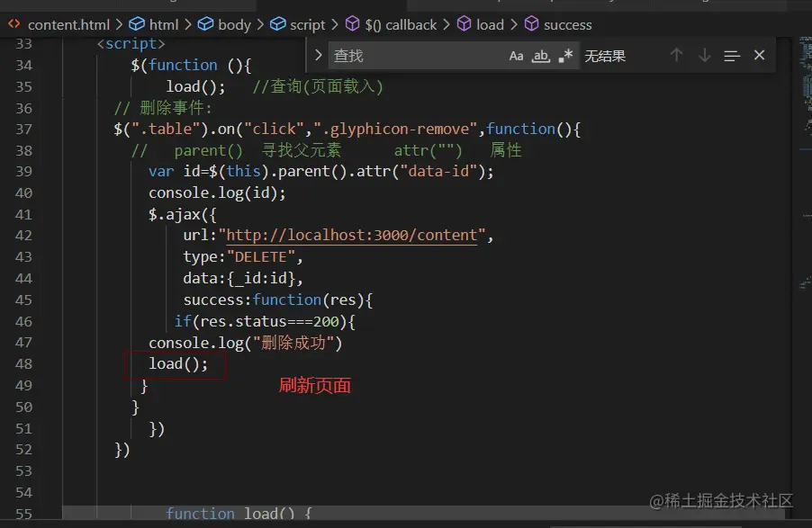Viewport: 812px width, 528px height.
Task: Click line number 55 in gutter
Action: (x=23, y=514)
